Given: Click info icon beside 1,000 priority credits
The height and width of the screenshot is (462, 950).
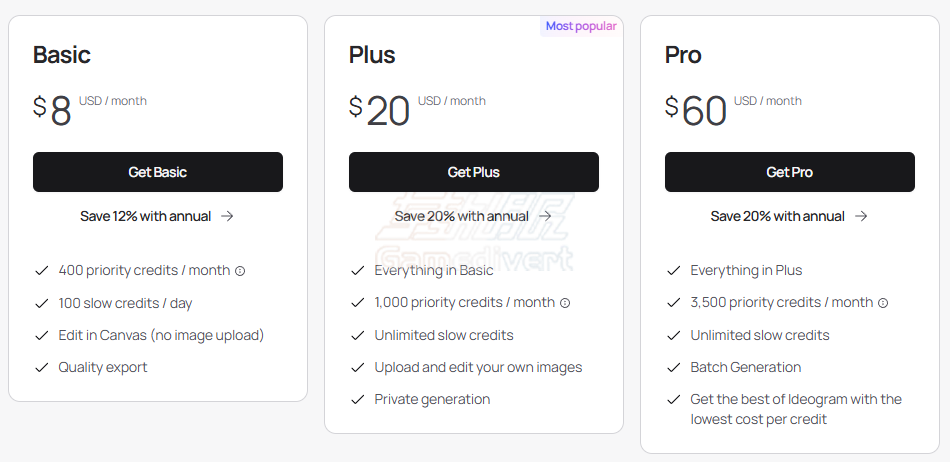Looking at the screenshot, I should (565, 303).
